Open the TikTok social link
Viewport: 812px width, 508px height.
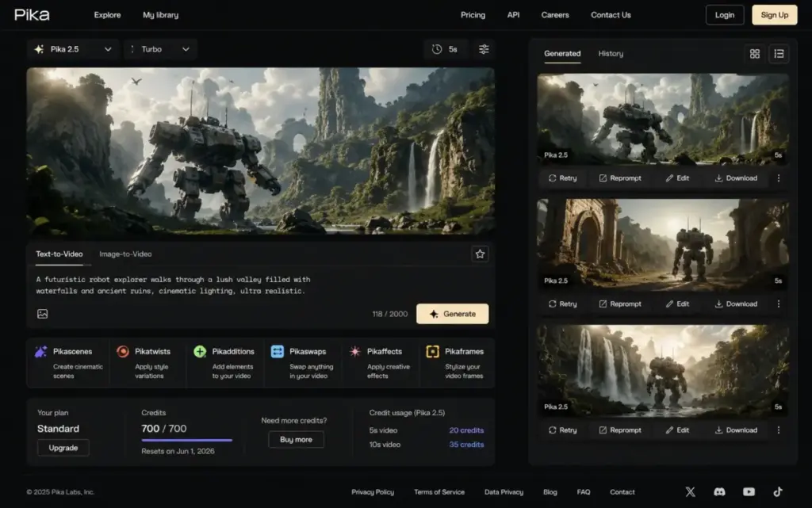778,492
